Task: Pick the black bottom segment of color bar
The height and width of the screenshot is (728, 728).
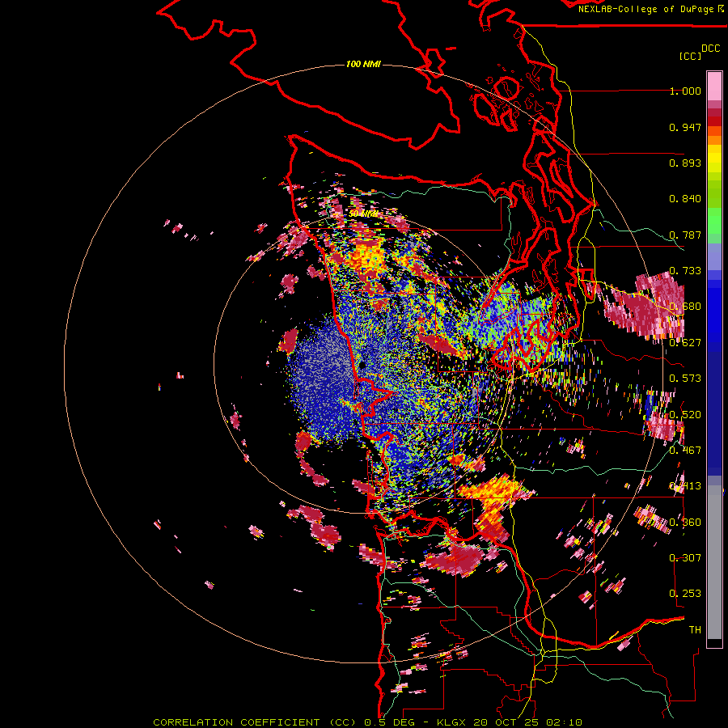Action: (x=714, y=643)
